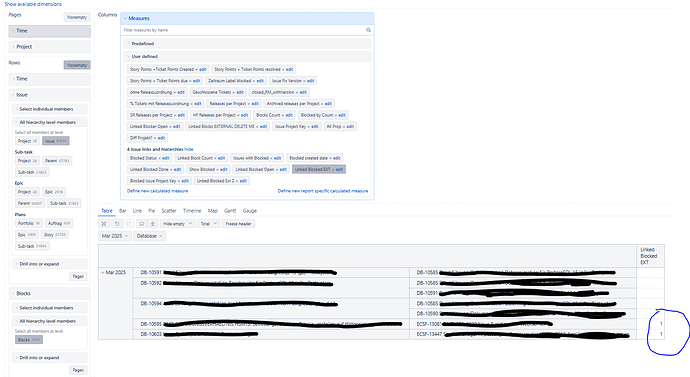Viewport: 690px width, 377px height.
Task: Click the export upload icon in toolbar
Action: pyautogui.click(x=153, y=224)
